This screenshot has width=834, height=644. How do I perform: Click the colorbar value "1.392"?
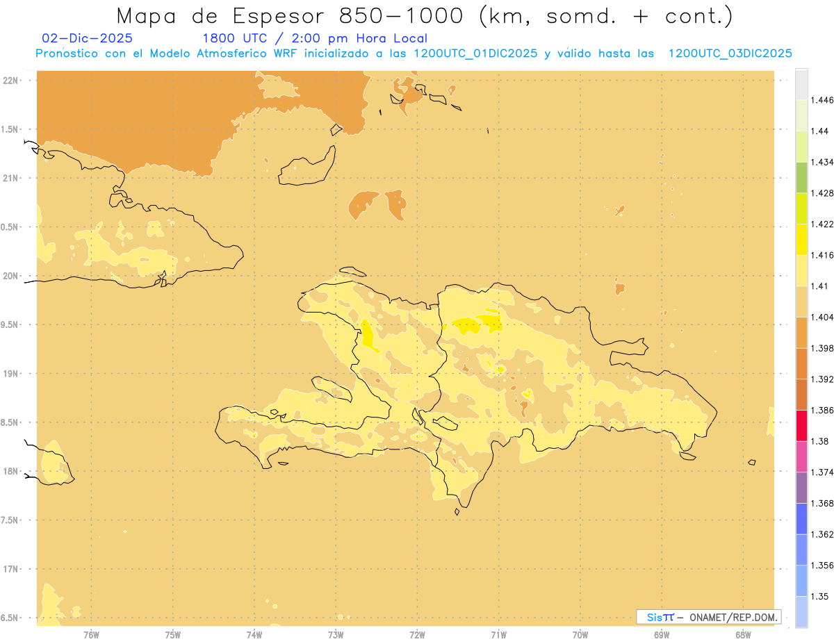pyautogui.click(x=822, y=379)
